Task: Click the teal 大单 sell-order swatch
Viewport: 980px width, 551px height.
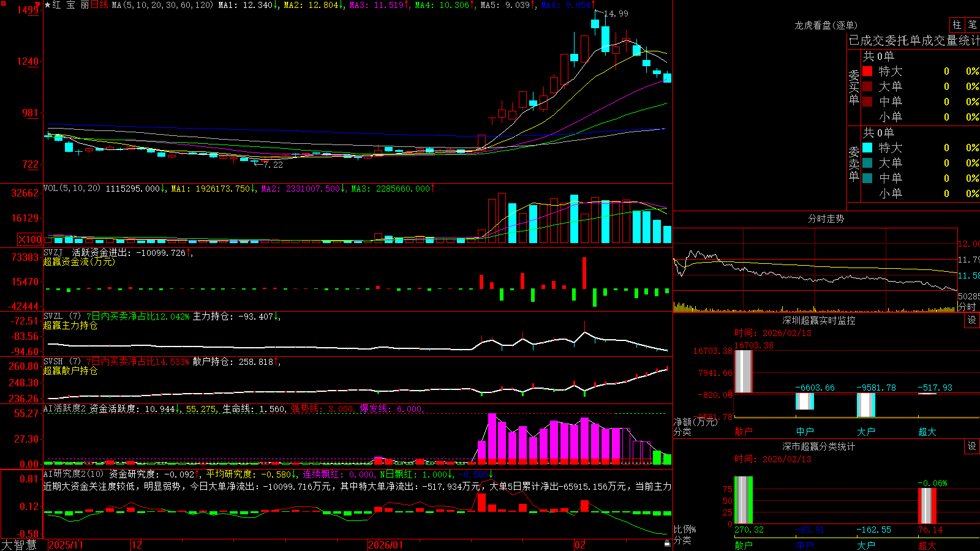Action: tap(867, 163)
